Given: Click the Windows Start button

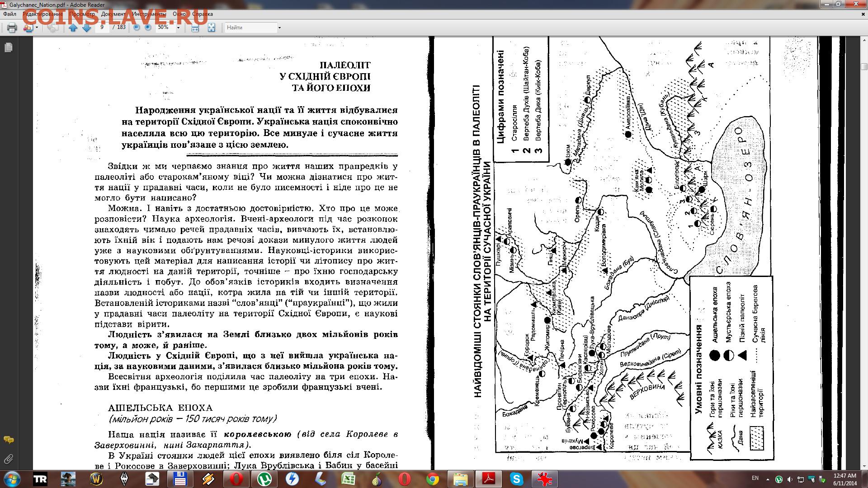Looking at the screenshot, I should (x=12, y=479).
